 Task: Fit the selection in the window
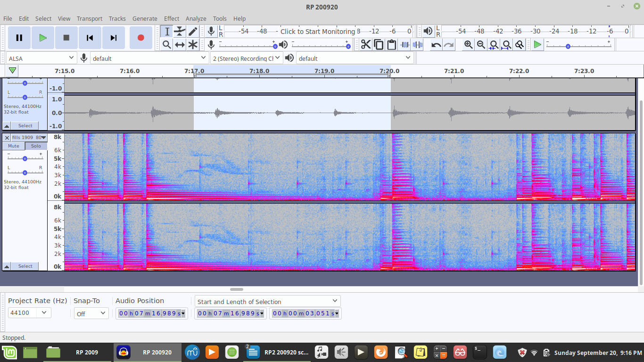pos(493,44)
